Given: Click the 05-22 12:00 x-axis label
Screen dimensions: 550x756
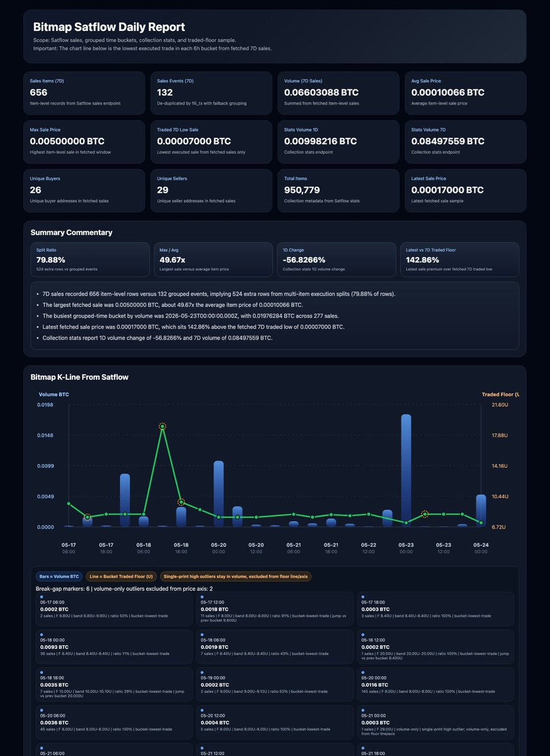Looking at the screenshot, I should (x=369, y=547).
